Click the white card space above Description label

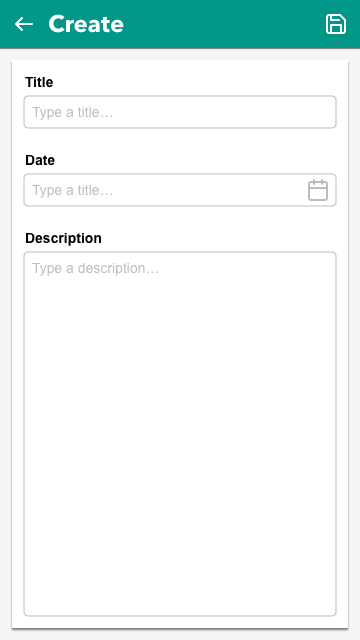180,219
